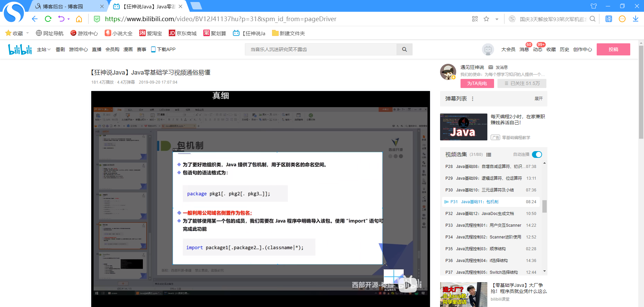Close the 博客后台 tab
Screen dimensions: 644x307
pos(102,6)
